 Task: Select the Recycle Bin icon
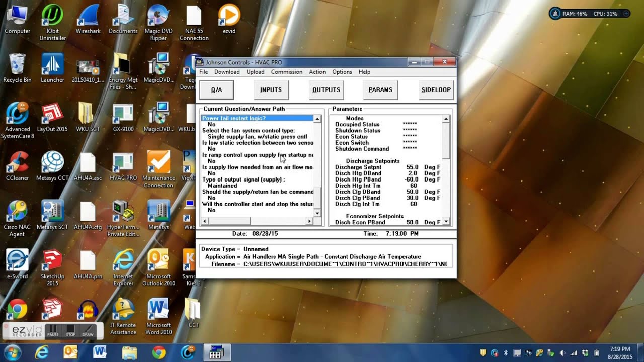(17, 69)
